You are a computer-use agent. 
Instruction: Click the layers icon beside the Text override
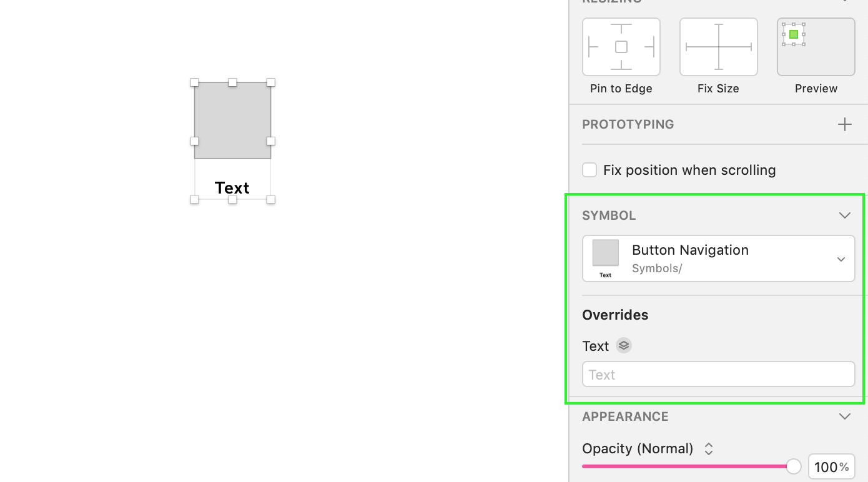point(623,345)
